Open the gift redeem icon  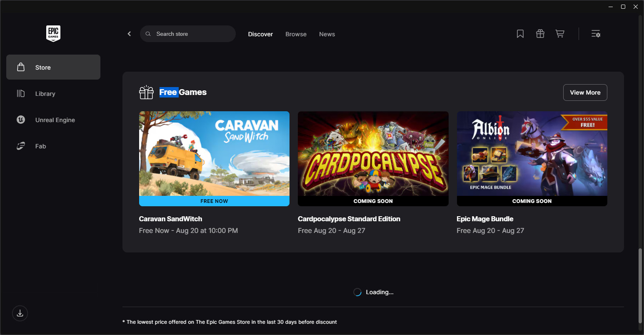[540, 34]
